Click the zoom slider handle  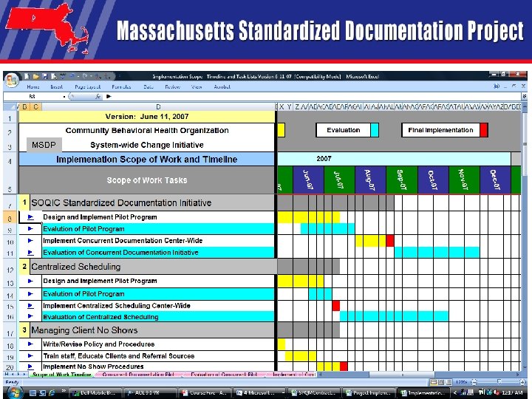499,382
